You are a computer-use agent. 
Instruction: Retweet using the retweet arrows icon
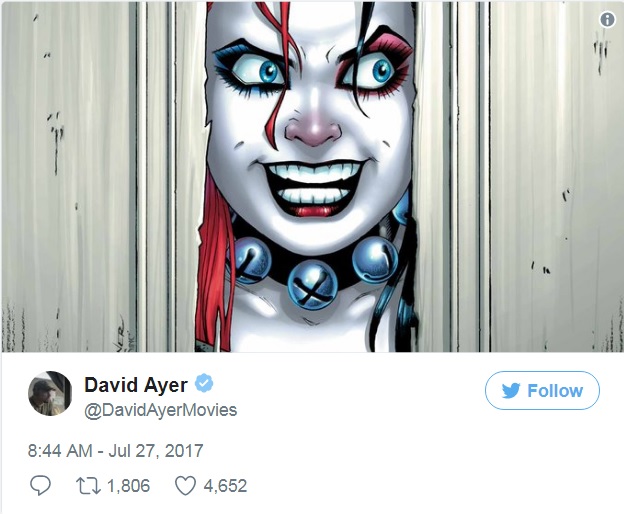tap(88, 486)
